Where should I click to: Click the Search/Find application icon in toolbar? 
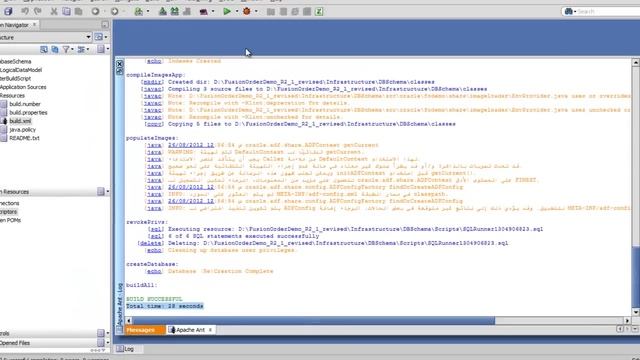tap(139, 11)
